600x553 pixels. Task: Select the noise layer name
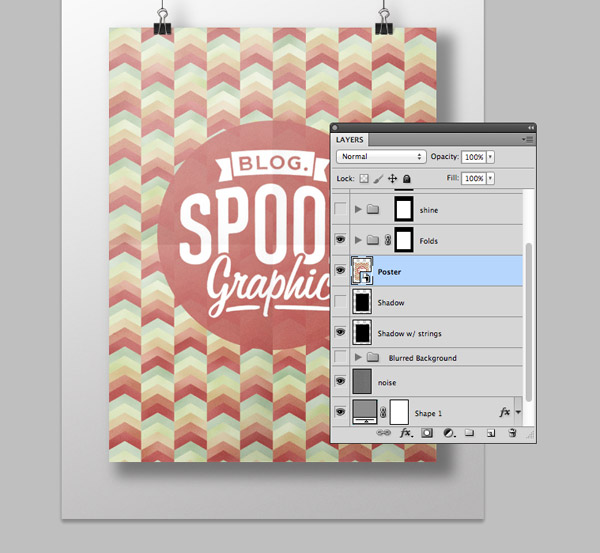tap(387, 383)
